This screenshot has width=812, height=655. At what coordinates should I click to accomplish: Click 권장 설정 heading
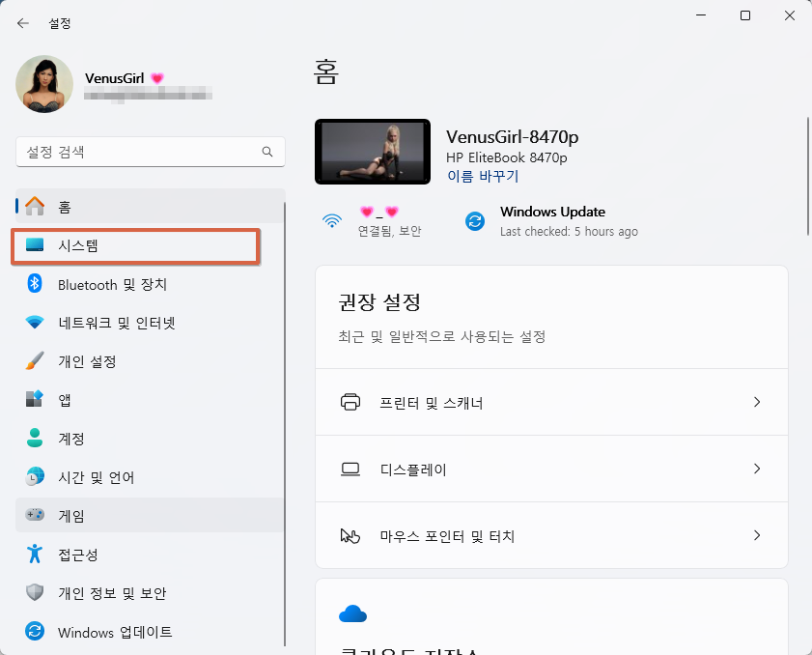click(x=379, y=301)
